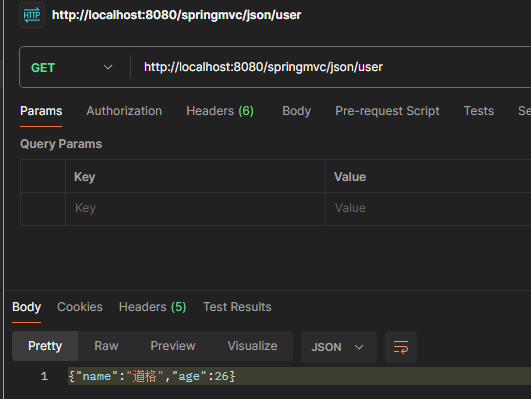Click the empty Value field in Query Params

[428, 208]
